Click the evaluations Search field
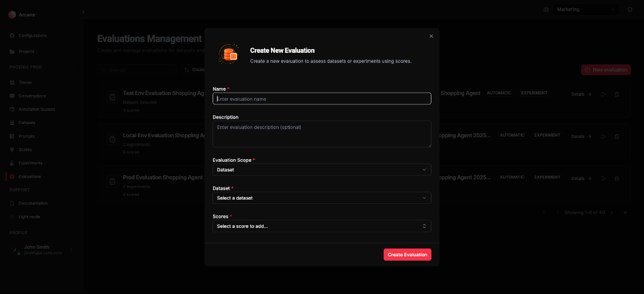This screenshot has width=644, height=294. [138, 70]
